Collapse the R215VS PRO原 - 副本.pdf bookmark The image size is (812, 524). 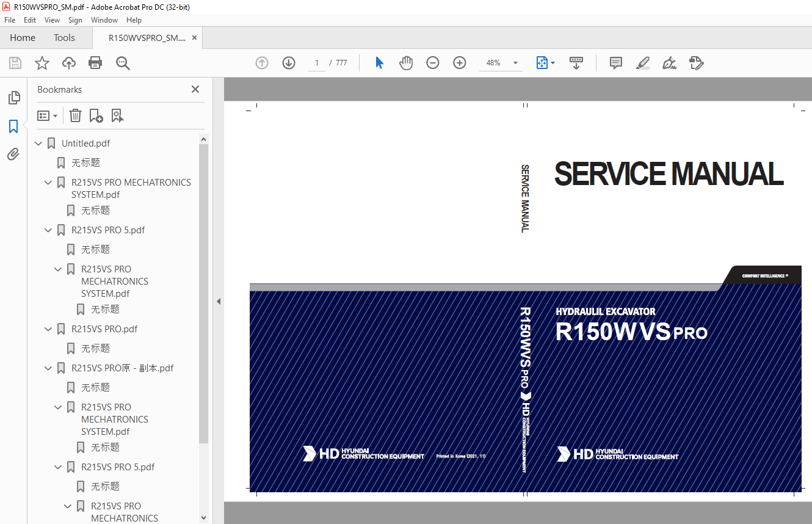[48, 368]
